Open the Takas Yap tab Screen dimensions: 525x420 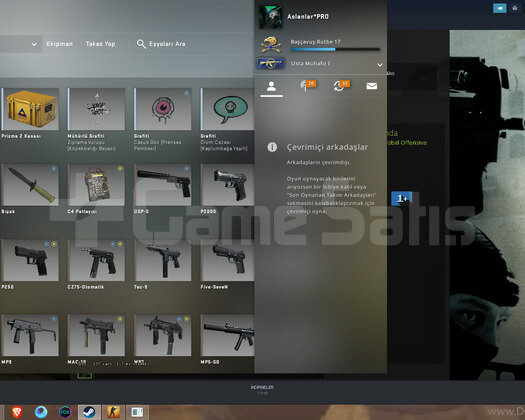tap(100, 44)
